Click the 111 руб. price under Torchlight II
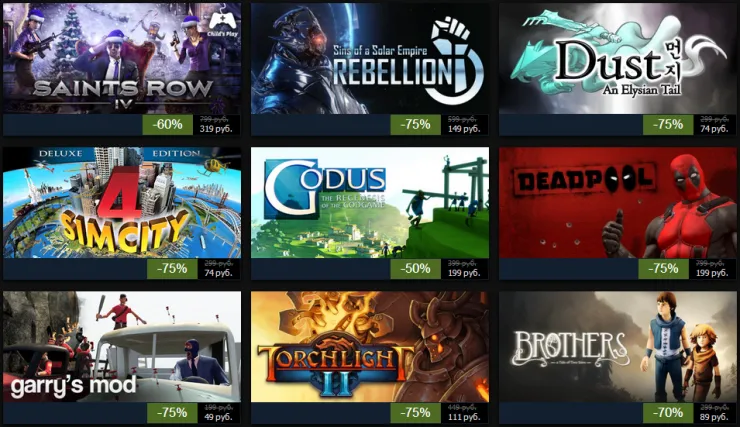The image size is (740, 427). point(464,417)
